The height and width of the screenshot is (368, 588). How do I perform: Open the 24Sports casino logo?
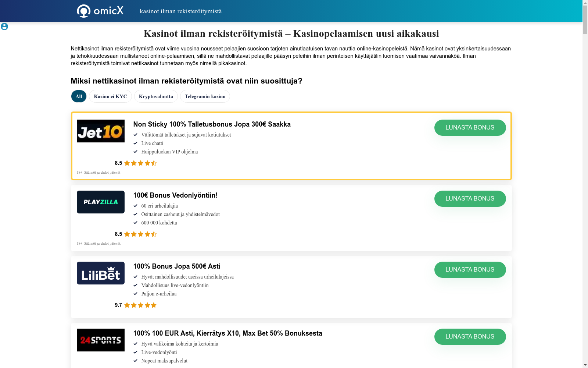[x=101, y=340]
